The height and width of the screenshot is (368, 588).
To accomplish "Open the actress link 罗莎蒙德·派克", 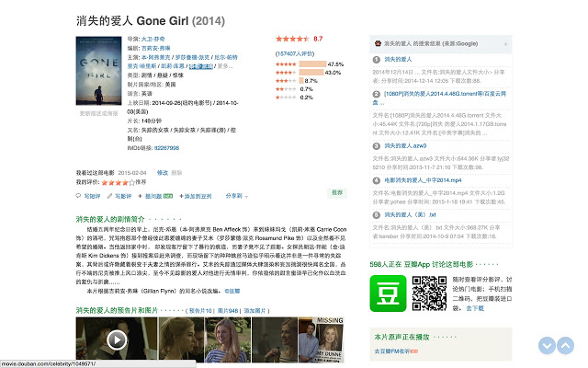I will [192, 57].
